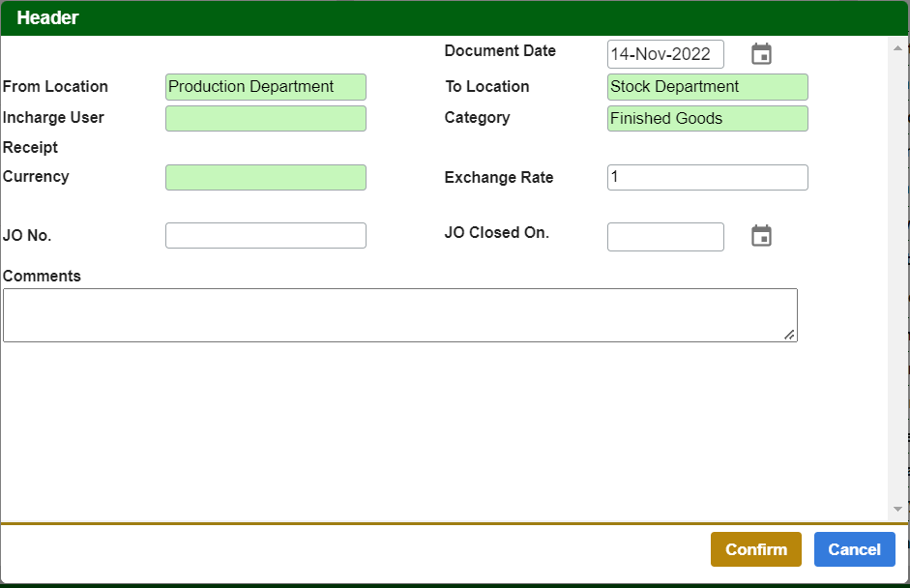Open the Document Date calendar picker
The width and height of the screenshot is (910, 588).
[762, 54]
